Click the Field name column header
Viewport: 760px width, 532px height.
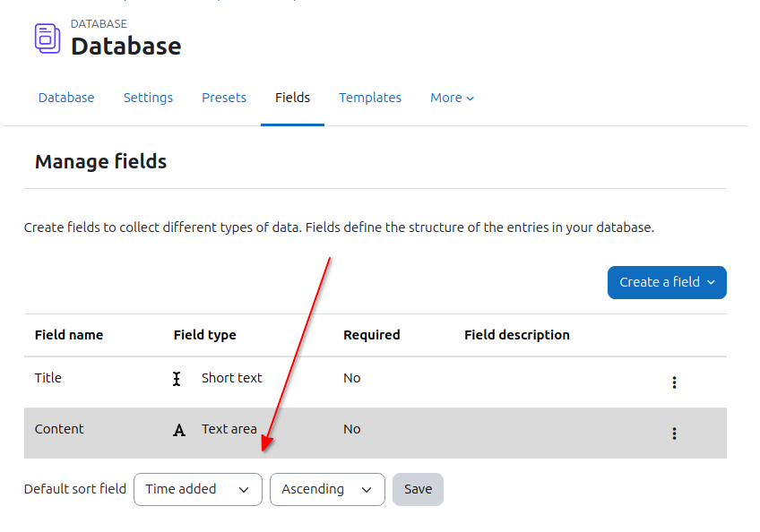69,335
